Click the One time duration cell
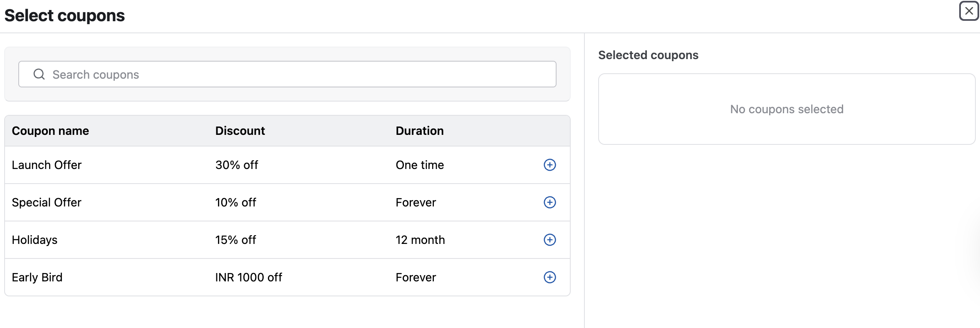This screenshot has height=328, width=980. click(x=420, y=165)
